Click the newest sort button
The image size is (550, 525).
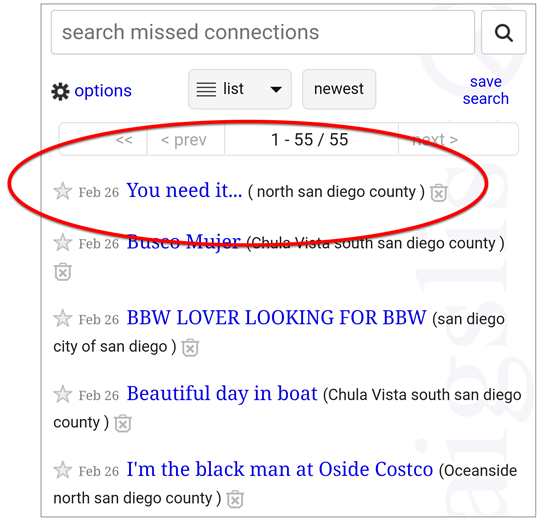click(339, 89)
